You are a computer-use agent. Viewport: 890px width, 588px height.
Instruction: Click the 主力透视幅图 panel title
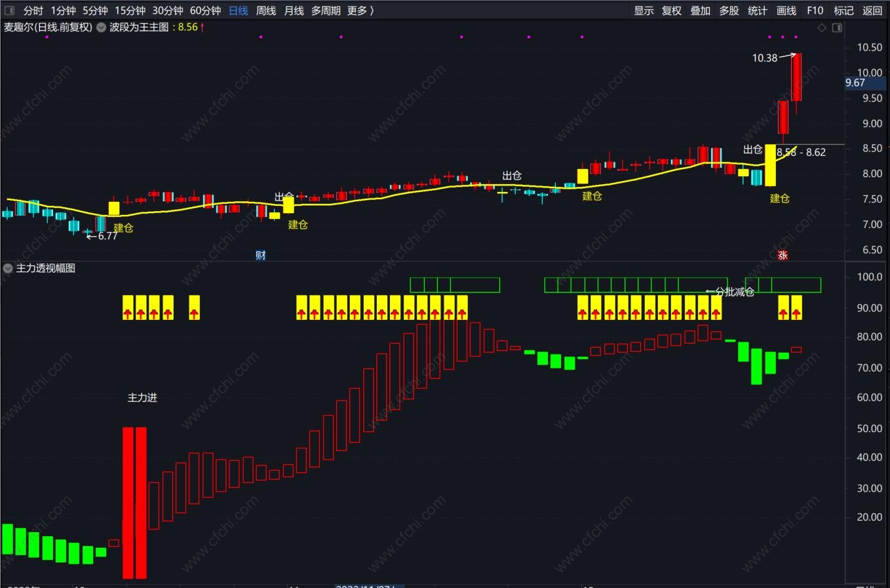pyautogui.click(x=46, y=268)
